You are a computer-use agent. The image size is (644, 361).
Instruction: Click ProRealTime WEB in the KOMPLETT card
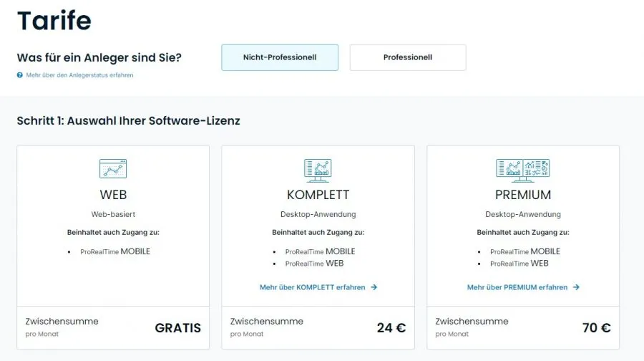click(314, 264)
